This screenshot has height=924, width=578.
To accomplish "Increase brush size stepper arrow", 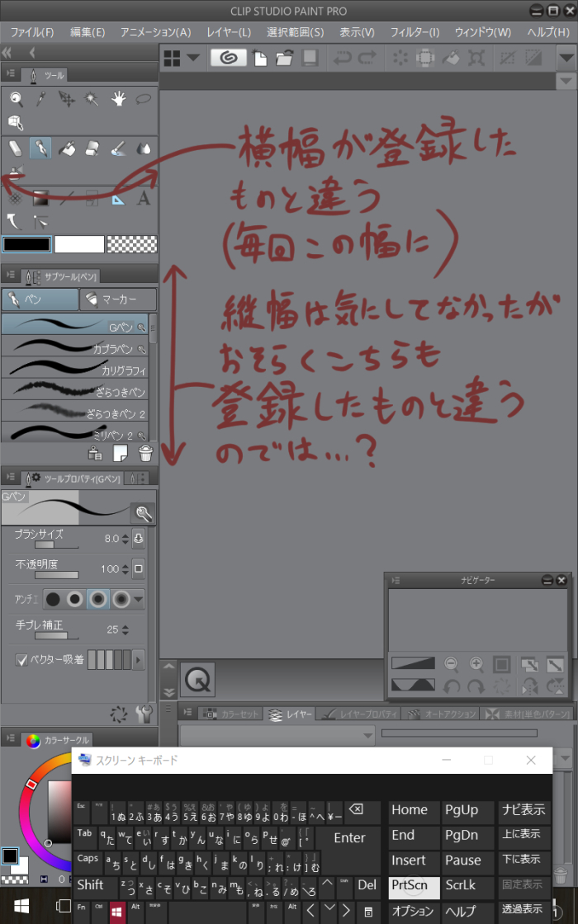I will (125, 535).
